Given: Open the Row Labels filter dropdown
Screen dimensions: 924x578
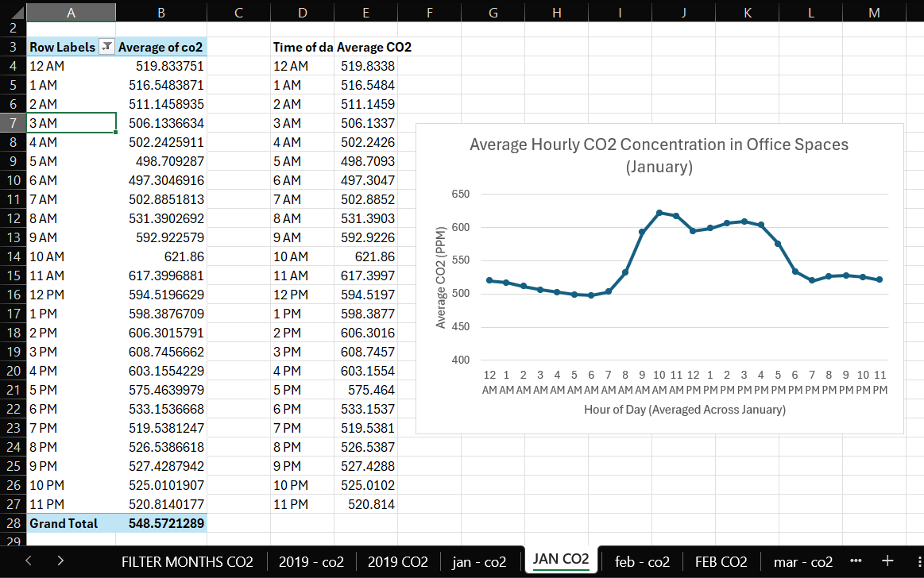Looking at the screenshot, I should point(106,47).
